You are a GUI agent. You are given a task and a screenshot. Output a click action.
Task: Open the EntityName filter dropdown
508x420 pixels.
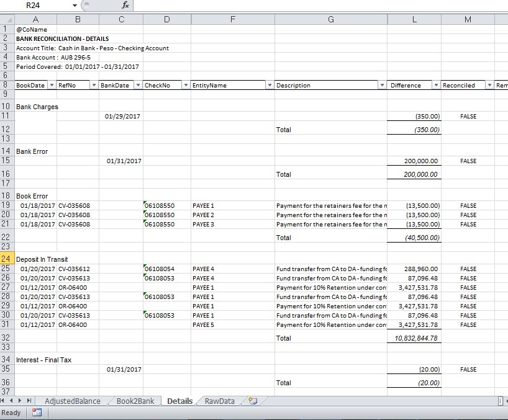coord(270,85)
